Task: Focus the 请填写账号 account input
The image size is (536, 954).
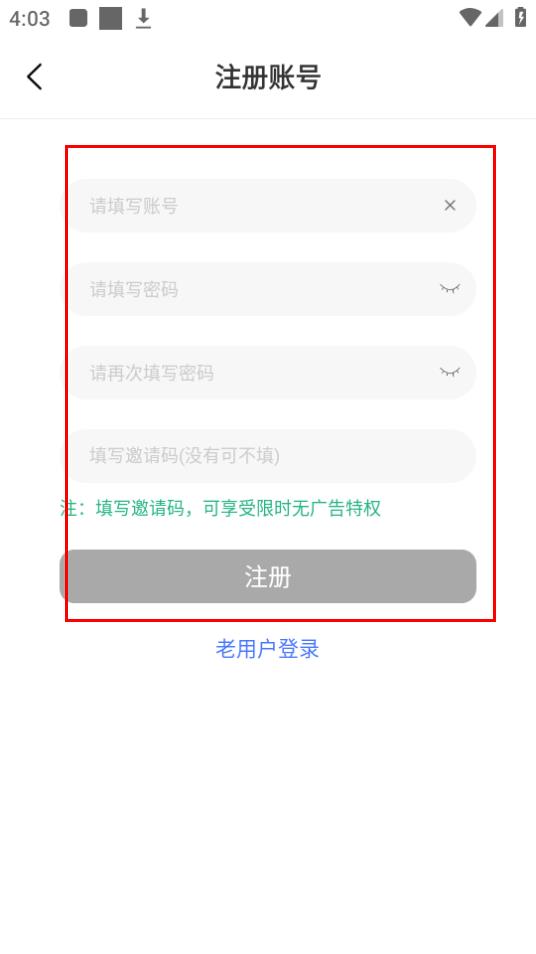Action: (270, 206)
